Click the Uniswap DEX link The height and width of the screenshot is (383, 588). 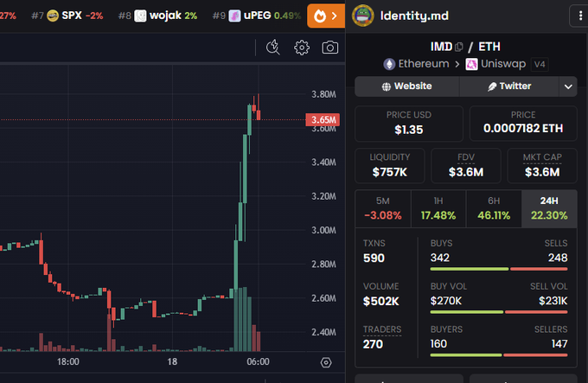pyautogui.click(x=503, y=64)
